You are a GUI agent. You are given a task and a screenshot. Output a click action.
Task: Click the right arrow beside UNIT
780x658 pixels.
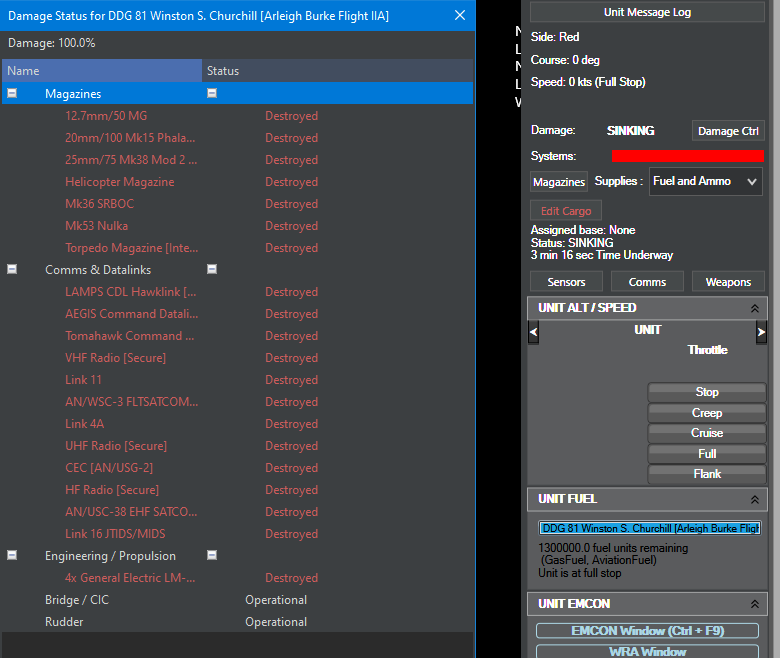(761, 332)
